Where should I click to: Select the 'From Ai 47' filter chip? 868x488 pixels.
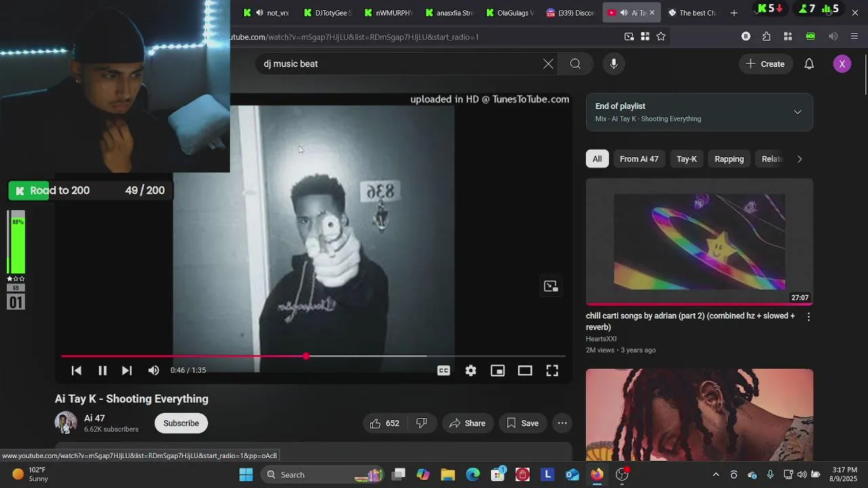pos(639,159)
